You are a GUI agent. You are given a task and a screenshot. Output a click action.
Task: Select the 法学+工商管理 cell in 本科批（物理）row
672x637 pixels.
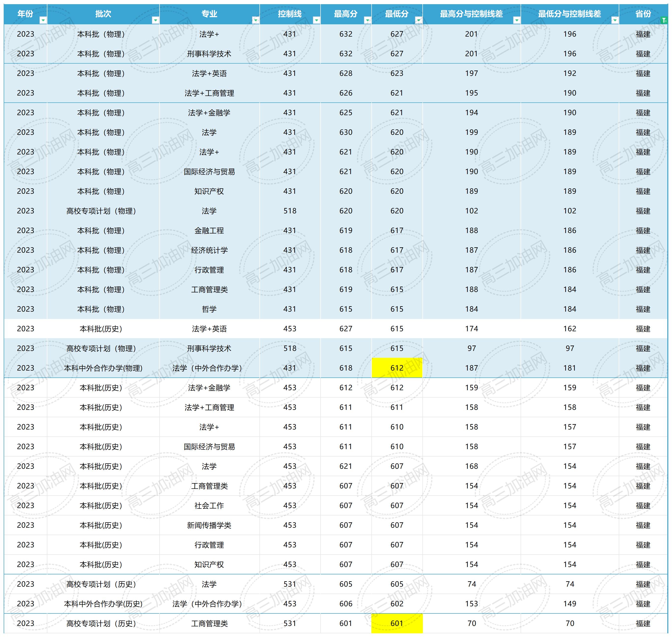pos(209,93)
